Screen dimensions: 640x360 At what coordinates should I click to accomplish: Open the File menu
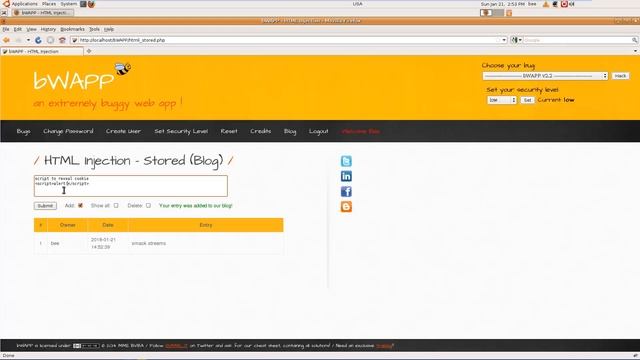click(6, 29)
